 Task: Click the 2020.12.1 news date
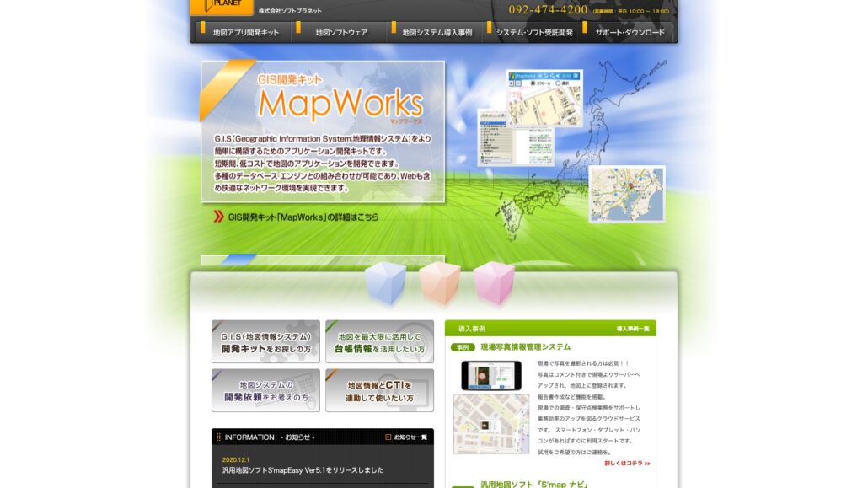[236, 459]
